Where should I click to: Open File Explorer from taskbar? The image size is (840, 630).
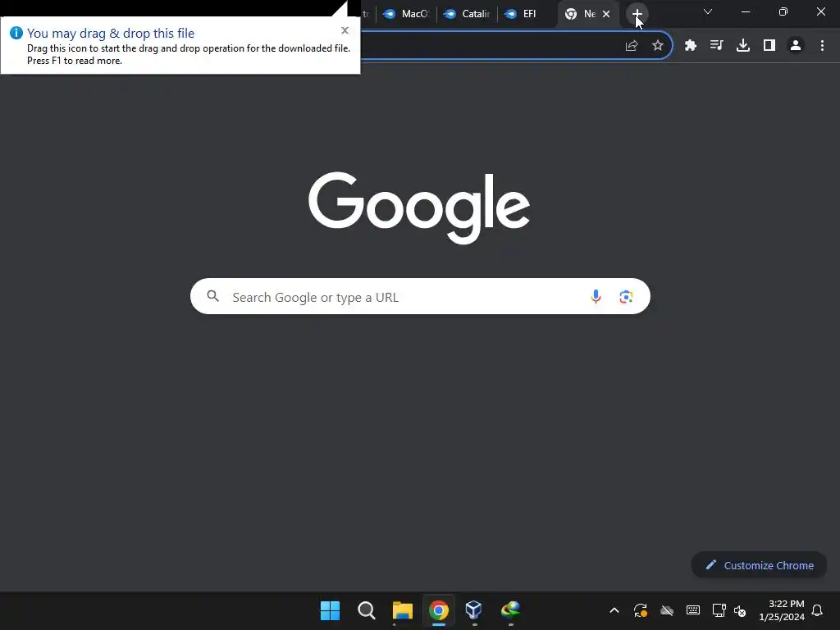click(x=402, y=610)
